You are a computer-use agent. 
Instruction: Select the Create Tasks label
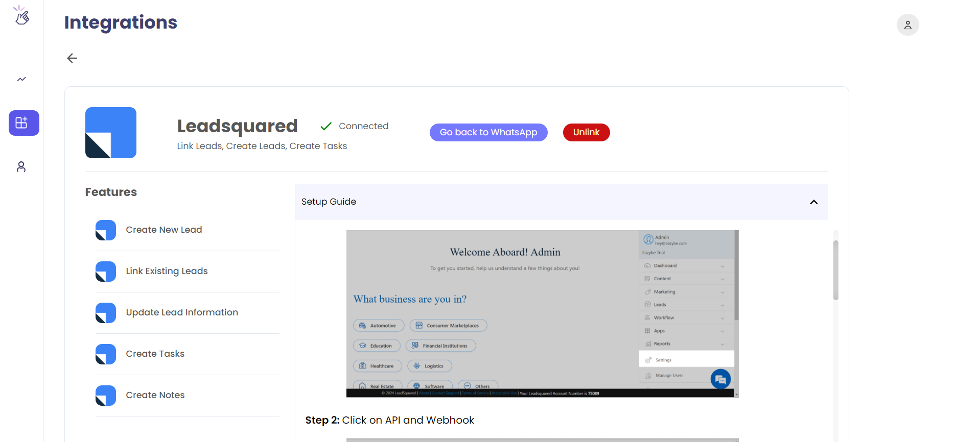click(x=155, y=354)
